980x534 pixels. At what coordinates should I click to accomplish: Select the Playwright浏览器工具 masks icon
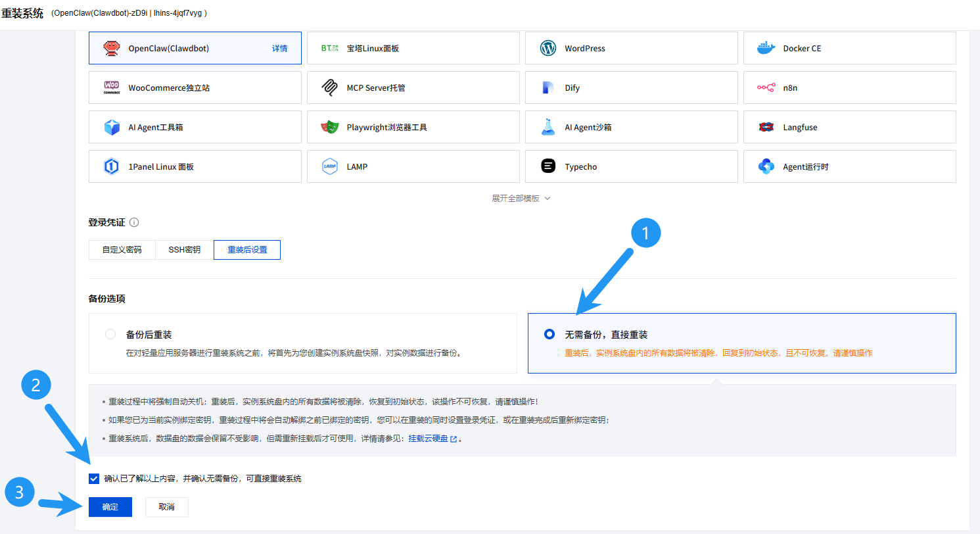(x=330, y=127)
